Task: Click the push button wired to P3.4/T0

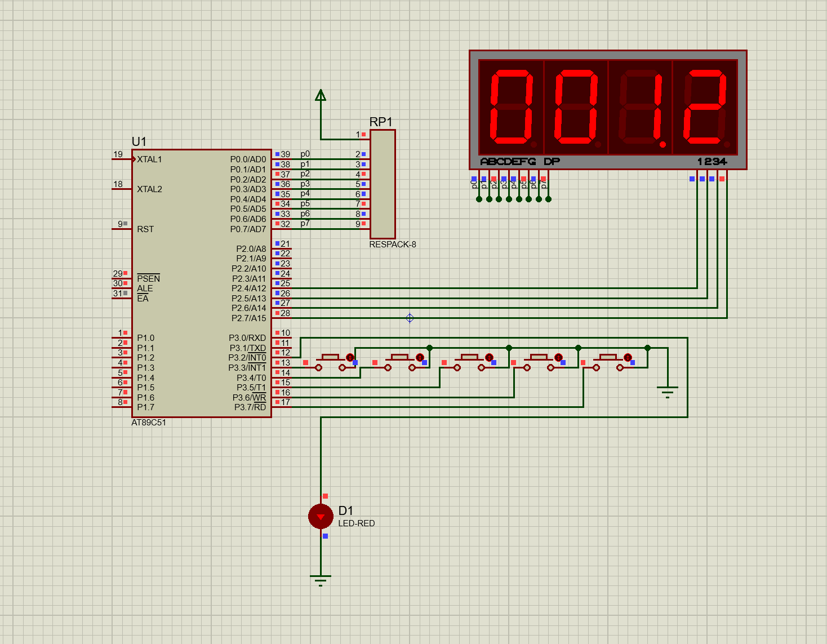Action: click(x=401, y=362)
